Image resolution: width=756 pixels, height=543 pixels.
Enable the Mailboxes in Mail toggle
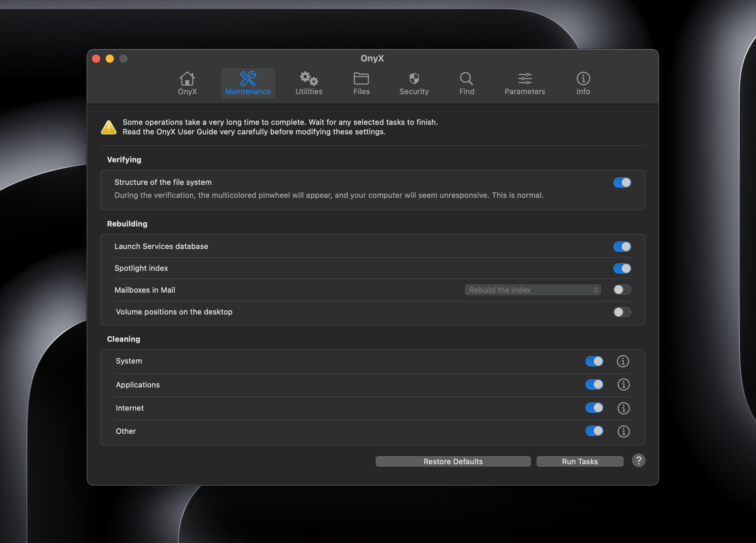coord(622,290)
